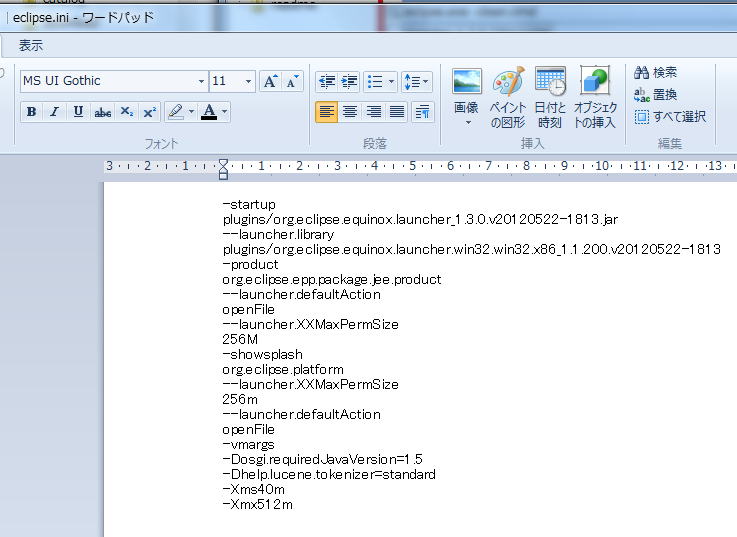Image resolution: width=737 pixels, height=537 pixels.
Task: Expand bullet list style dropdown arrow
Action: click(x=392, y=82)
